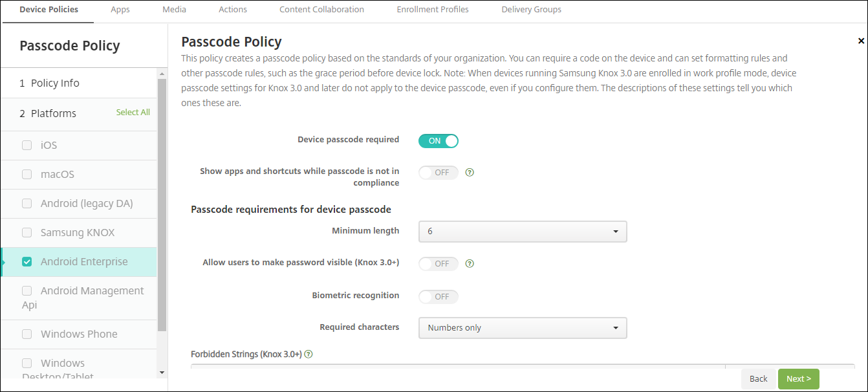Open the Minimum length dropdown
The width and height of the screenshot is (868, 392).
pos(523,232)
